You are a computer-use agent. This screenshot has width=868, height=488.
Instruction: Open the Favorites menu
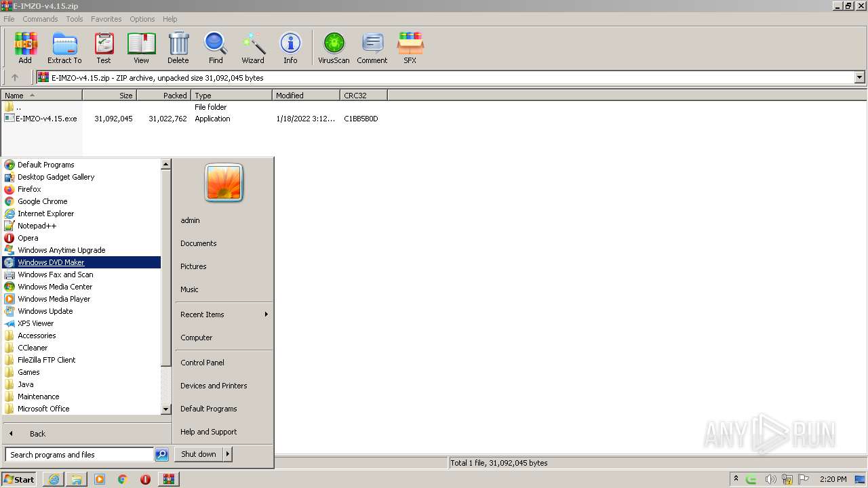click(106, 19)
